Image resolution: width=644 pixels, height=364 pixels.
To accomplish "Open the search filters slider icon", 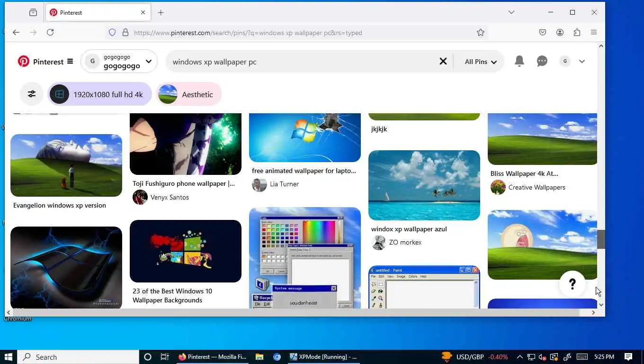I will click(32, 94).
